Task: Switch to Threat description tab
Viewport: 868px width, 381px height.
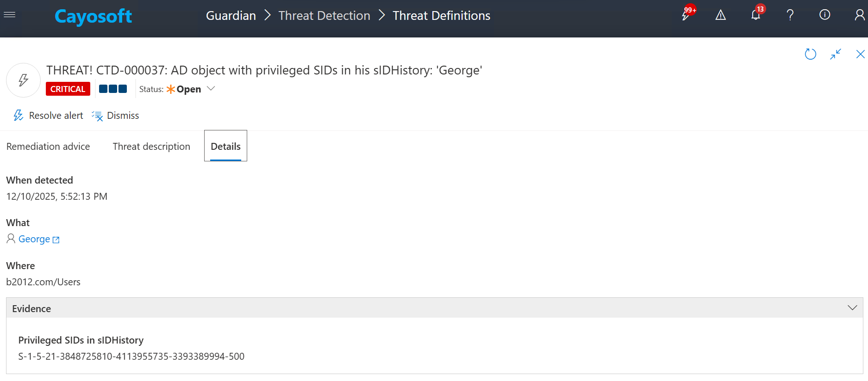Action: pos(151,147)
